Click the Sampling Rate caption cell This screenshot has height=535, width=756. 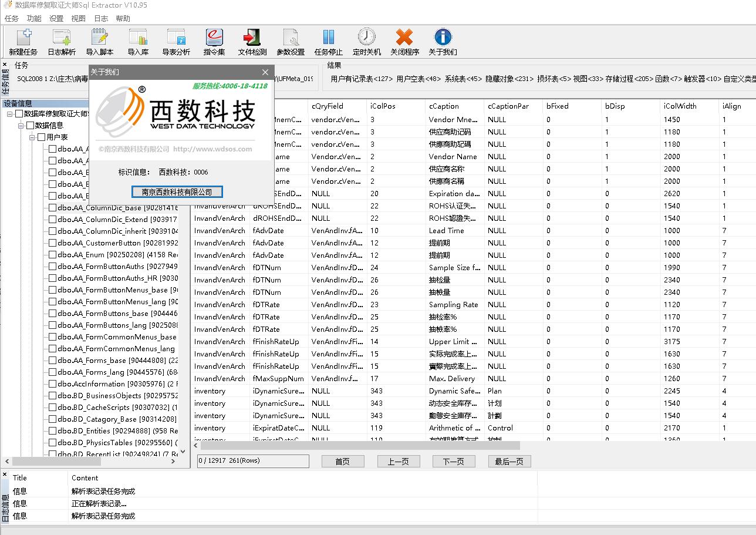click(x=454, y=304)
